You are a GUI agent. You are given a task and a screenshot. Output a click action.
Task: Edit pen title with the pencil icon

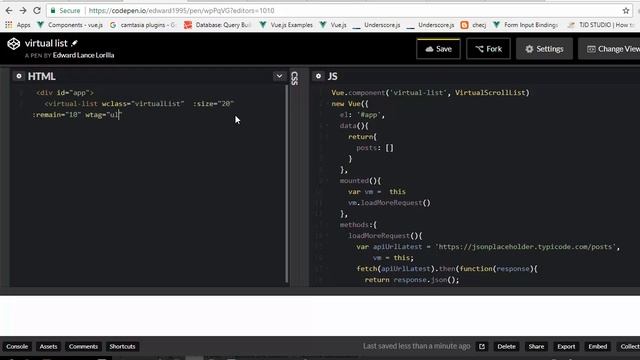coord(74,43)
